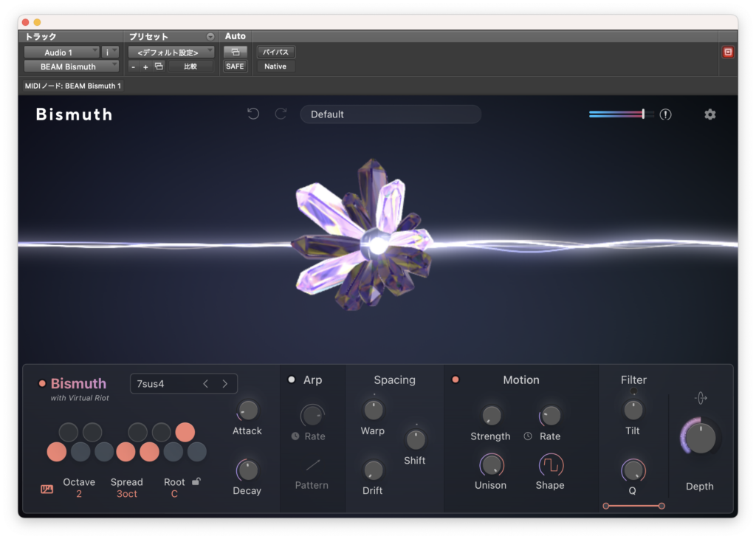The image size is (756, 539).
Task: Click the 比較 compare button
Action: click(x=190, y=66)
